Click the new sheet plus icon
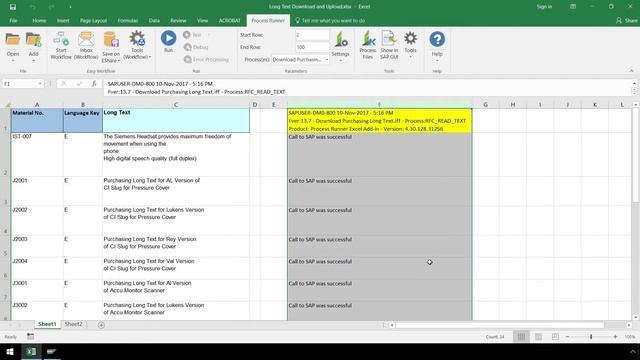The height and width of the screenshot is (360, 640). (x=101, y=325)
